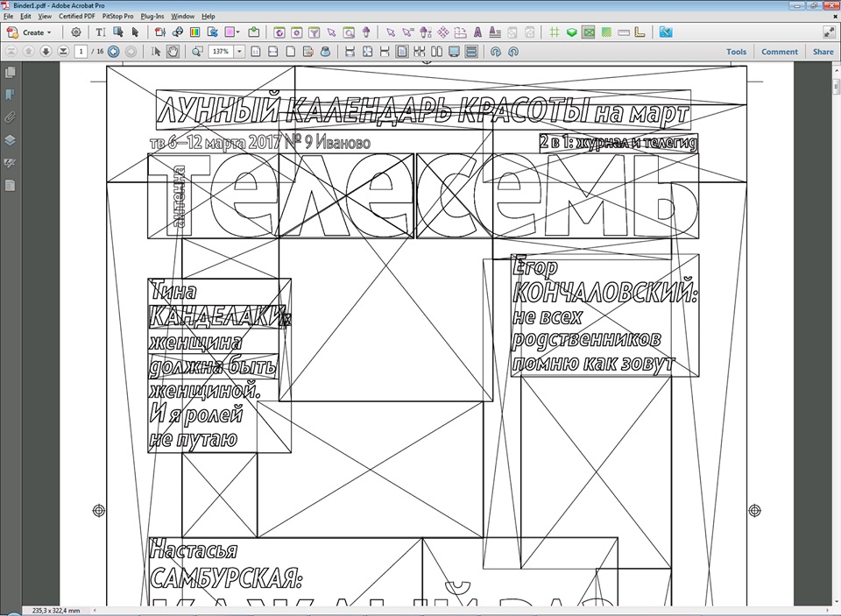
Task: Toggle the green grid hash icon
Action: click(555, 32)
